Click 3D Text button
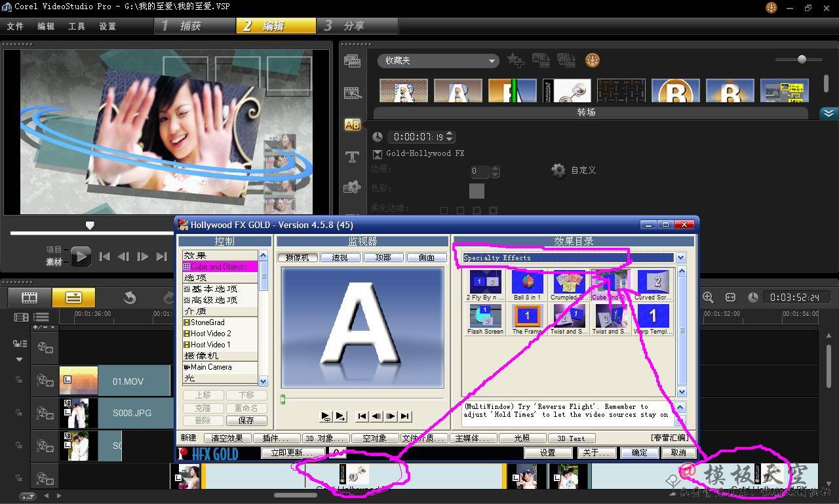Screen dimensions: 839x504 [571, 438]
